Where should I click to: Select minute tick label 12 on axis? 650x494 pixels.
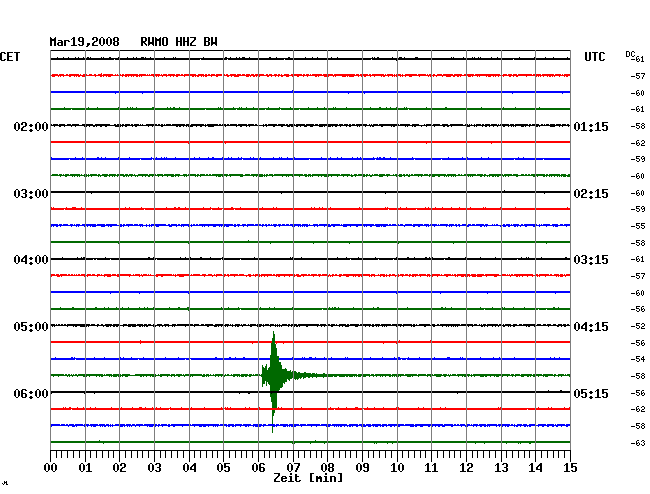click(x=466, y=468)
